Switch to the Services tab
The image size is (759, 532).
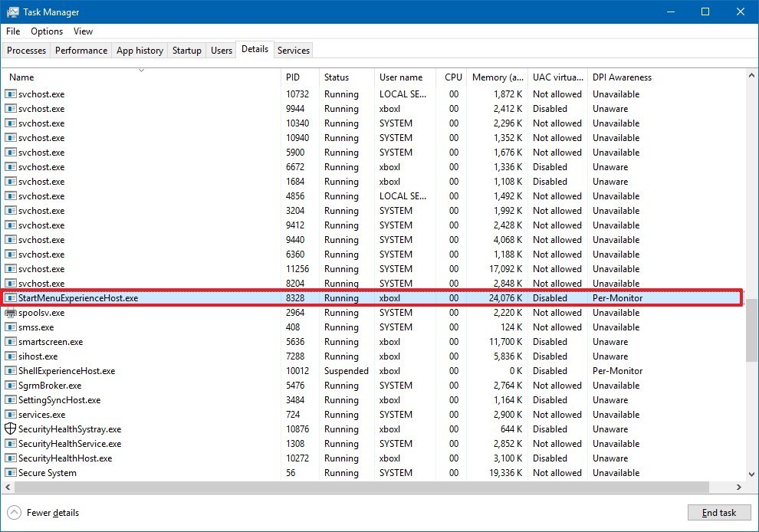coord(294,51)
